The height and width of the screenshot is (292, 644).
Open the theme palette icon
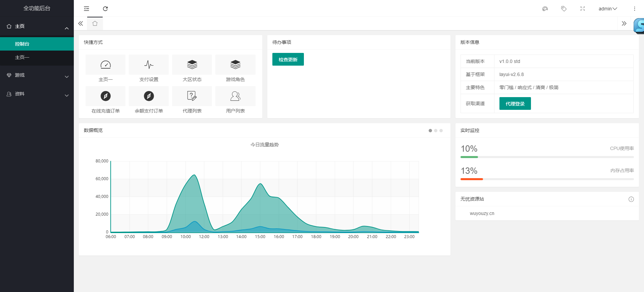(545, 9)
